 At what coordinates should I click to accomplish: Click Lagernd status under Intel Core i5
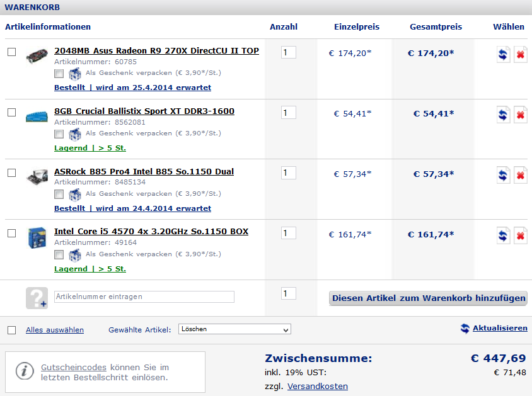pyautogui.click(x=90, y=269)
